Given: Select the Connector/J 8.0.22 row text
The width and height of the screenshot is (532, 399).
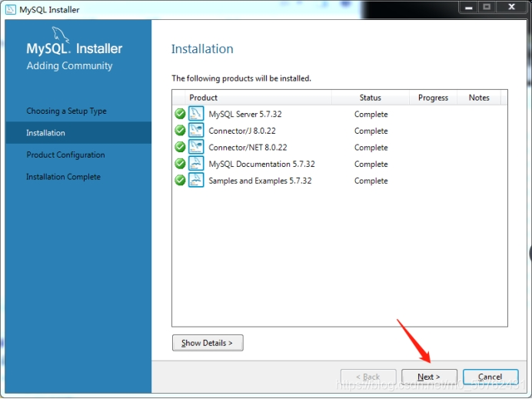Looking at the screenshot, I should 242,131.
